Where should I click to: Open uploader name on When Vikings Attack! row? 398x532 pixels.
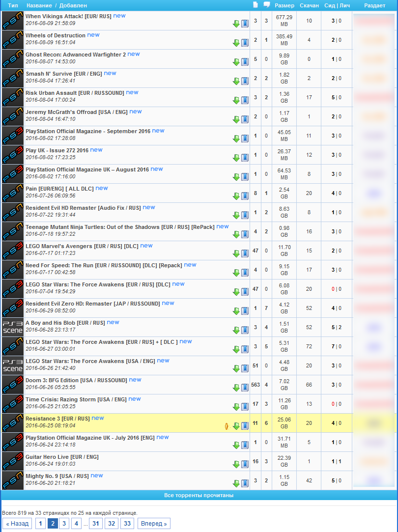coord(374,21)
